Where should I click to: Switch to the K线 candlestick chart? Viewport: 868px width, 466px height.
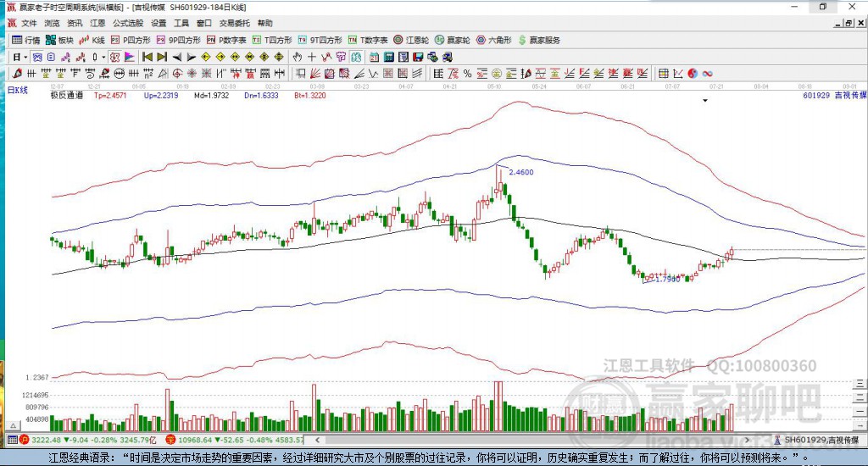click(92, 40)
